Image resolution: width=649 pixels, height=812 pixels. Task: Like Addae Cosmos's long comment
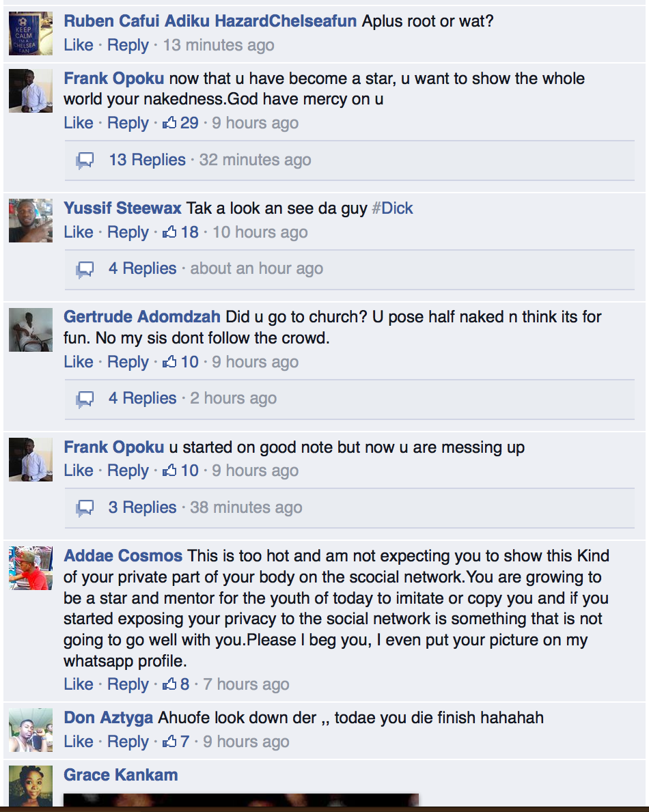pyautogui.click(x=78, y=684)
